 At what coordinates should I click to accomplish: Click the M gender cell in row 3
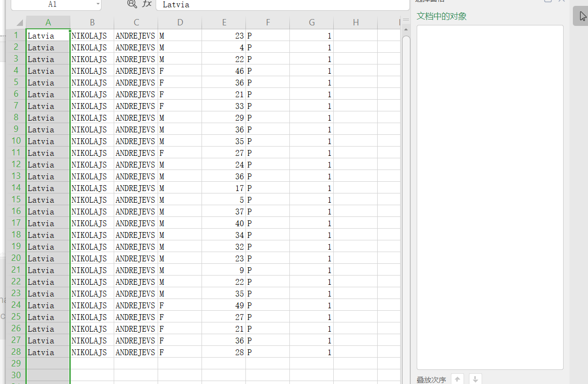coord(180,59)
